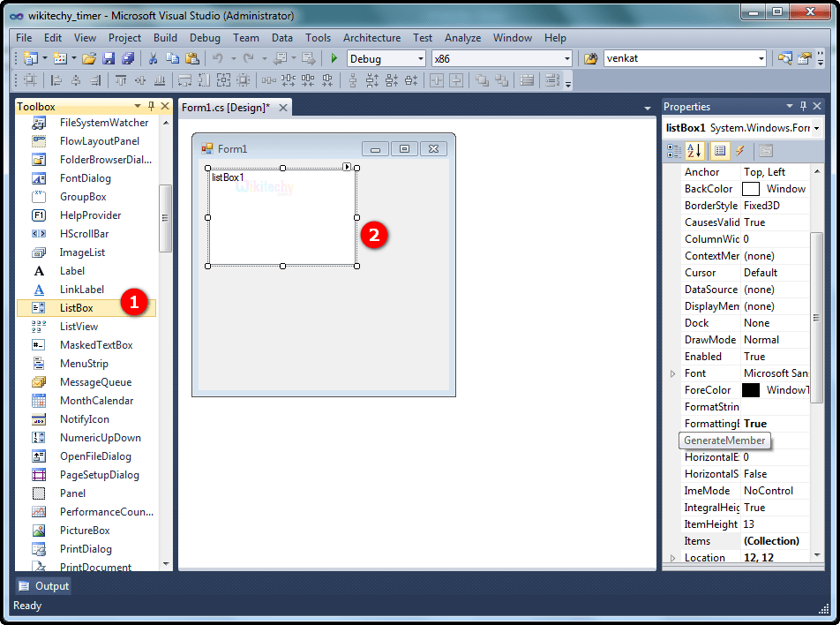This screenshot has width=840, height=625.
Task: Click the Open File toolbar icon
Action: (x=91, y=58)
